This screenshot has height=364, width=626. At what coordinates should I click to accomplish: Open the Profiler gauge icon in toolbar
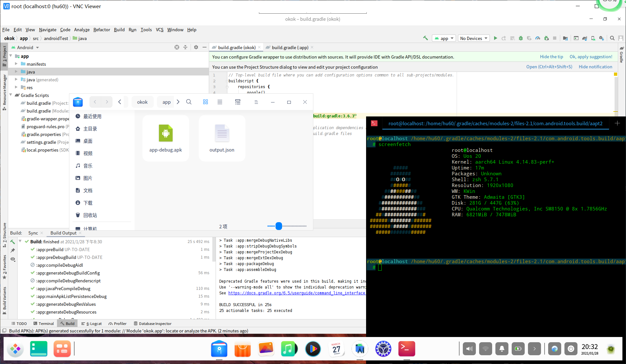[538, 38]
